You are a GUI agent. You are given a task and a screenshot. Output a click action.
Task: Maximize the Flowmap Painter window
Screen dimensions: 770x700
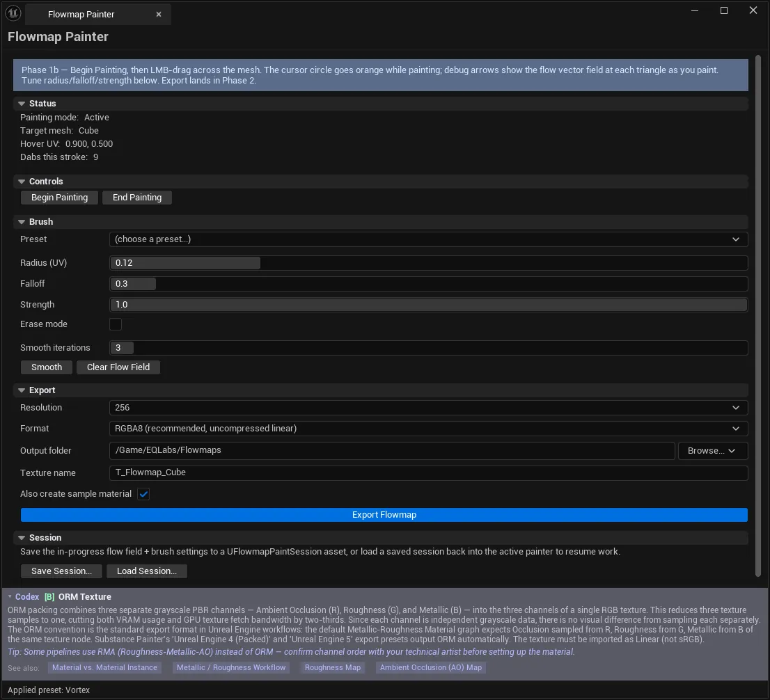[x=724, y=11]
